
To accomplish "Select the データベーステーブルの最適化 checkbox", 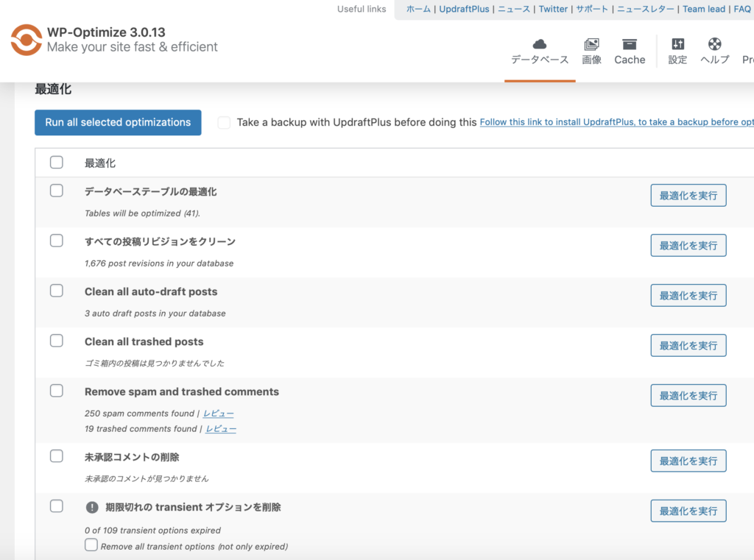I will (57, 190).
